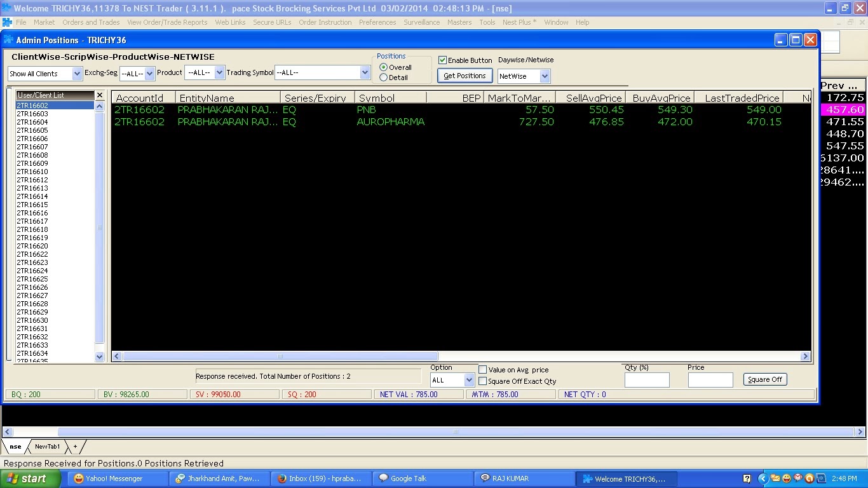
Task: Switch to Jharkhand Amit taskbar item
Action: coord(219,478)
